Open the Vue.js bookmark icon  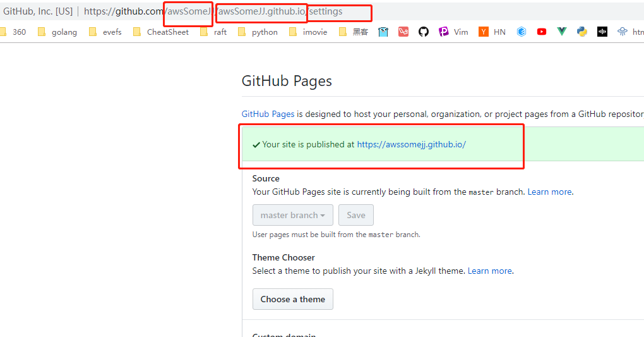[561, 31]
